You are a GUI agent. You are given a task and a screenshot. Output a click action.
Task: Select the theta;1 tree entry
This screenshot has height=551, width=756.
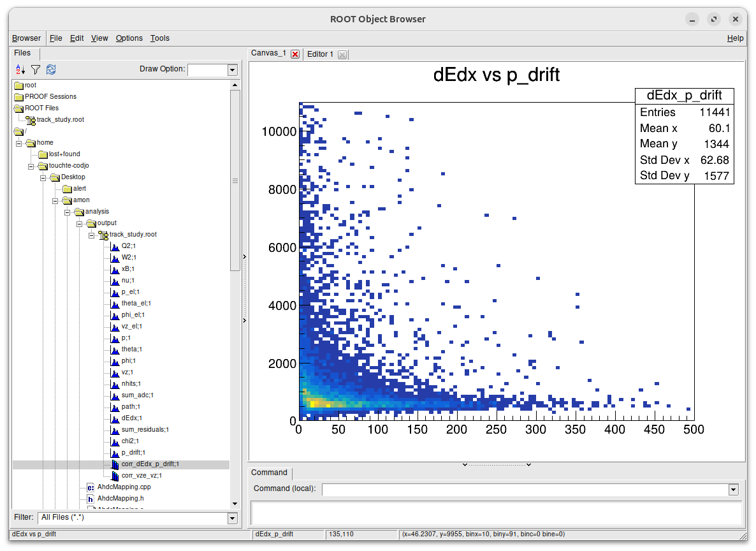[131, 349]
